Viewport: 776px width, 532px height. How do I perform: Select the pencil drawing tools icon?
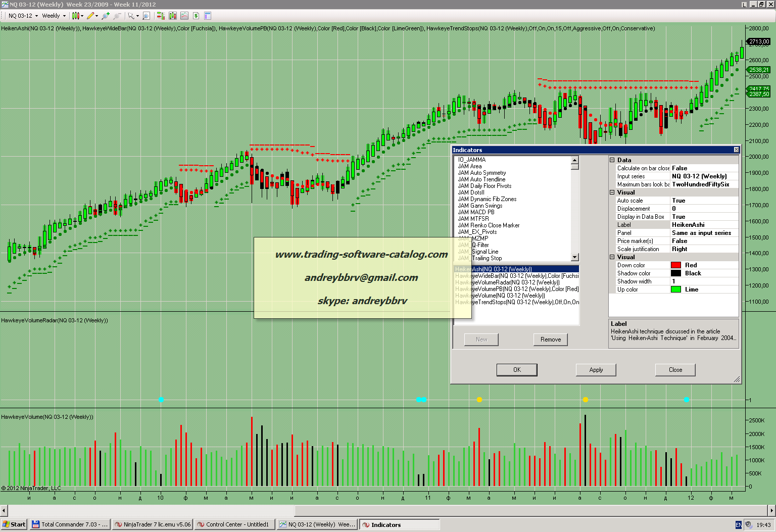90,16
